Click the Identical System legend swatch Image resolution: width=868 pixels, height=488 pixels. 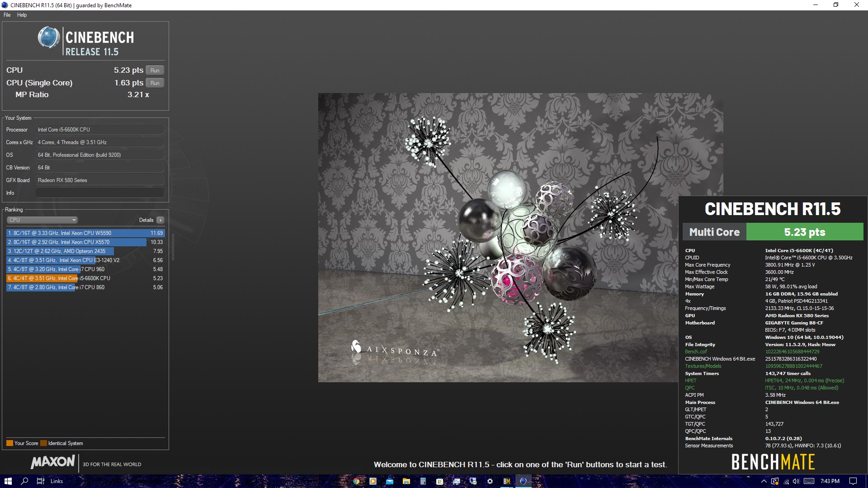click(43, 443)
